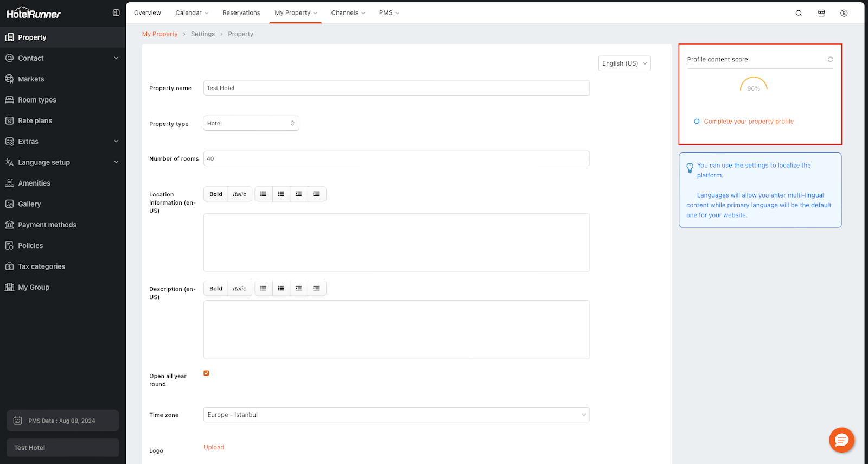Image resolution: width=868 pixels, height=464 pixels.
Task: Expand the Time zone selector
Action: point(396,415)
